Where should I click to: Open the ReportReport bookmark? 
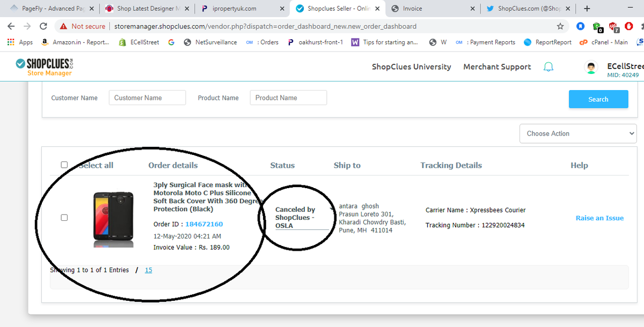coord(547,42)
